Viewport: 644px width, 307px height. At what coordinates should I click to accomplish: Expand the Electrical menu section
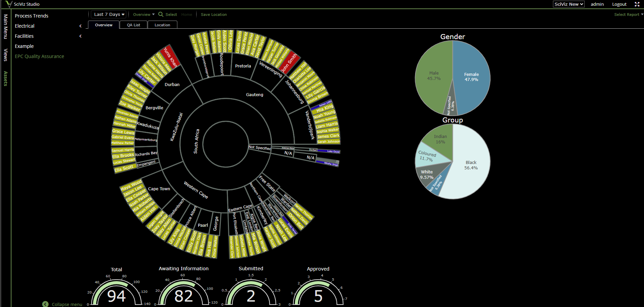[80, 26]
